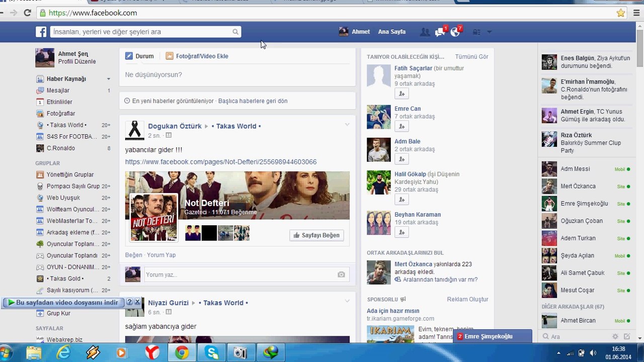Viewport: 644px width, 362px height.
Task: Open options arrow on Dogukan Öztürk's post
Action: [347, 124]
